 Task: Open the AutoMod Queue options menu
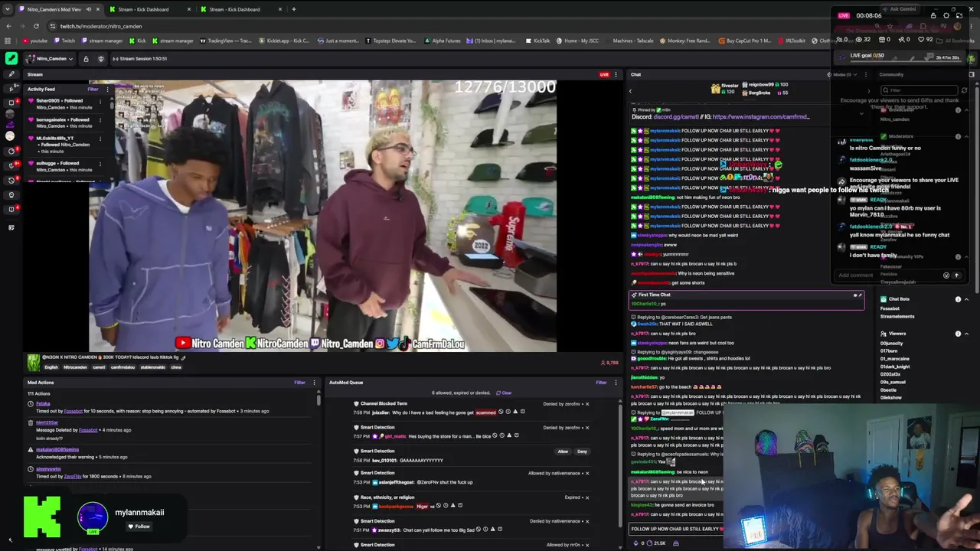616,383
